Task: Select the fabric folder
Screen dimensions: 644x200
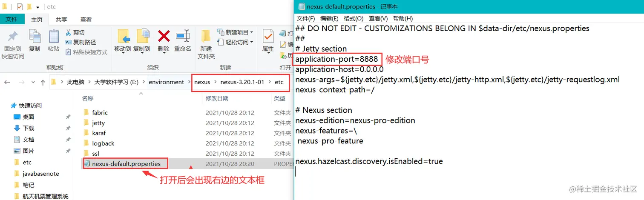Action: coord(100,113)
